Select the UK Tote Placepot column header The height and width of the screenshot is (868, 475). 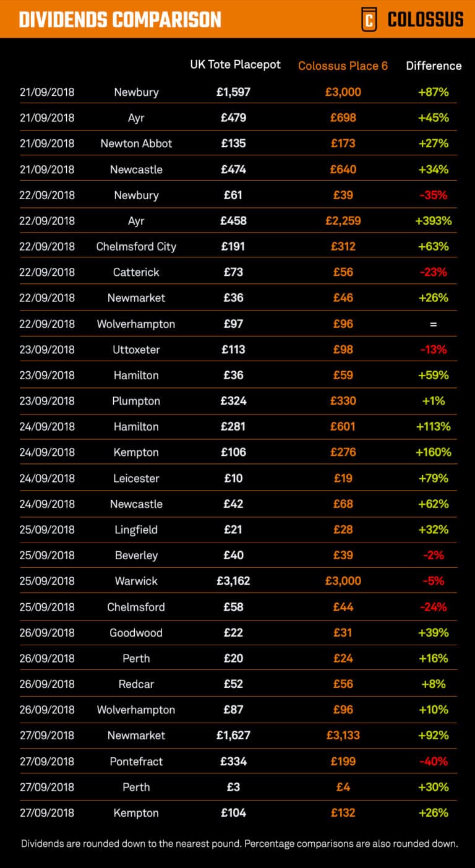pos(235,64)
